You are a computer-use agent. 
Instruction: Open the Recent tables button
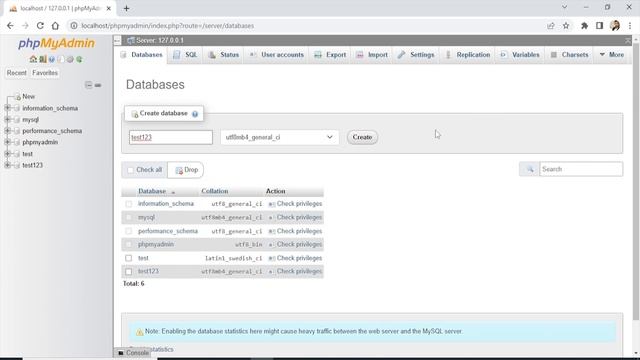[17, 73]
